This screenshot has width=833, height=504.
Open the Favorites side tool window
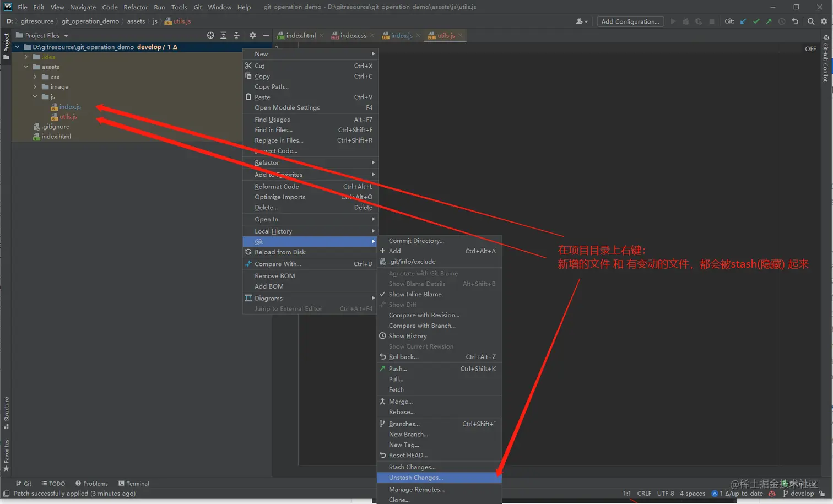coord(7,456)
